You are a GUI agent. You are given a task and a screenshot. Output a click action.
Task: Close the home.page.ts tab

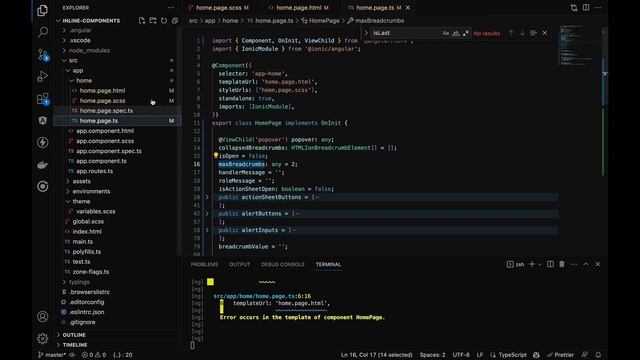pos(408,8)
